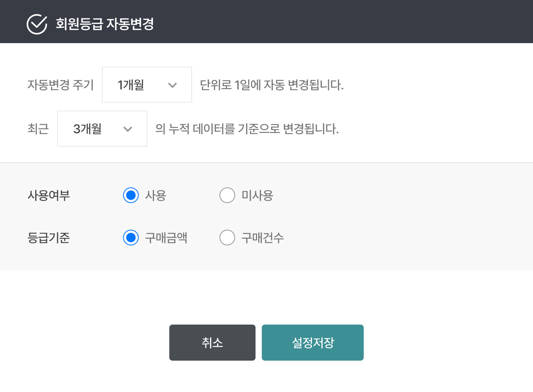
Task: Click the 취소 button
Action: [x=212, y=342]
